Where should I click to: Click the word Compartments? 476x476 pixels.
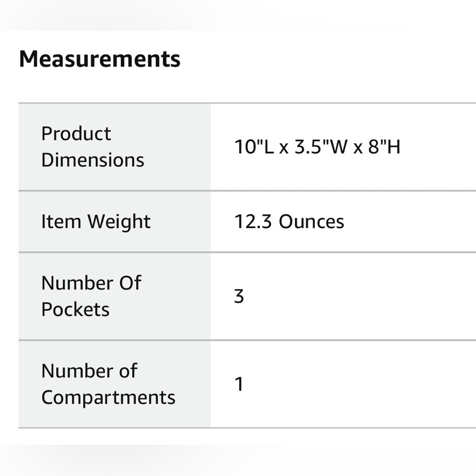(x=108, y=397)
